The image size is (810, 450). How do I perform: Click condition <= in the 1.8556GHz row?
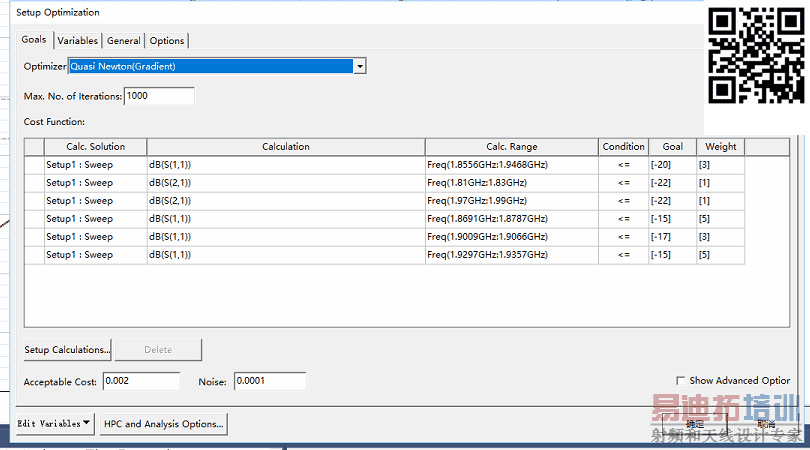pos(624,165)
